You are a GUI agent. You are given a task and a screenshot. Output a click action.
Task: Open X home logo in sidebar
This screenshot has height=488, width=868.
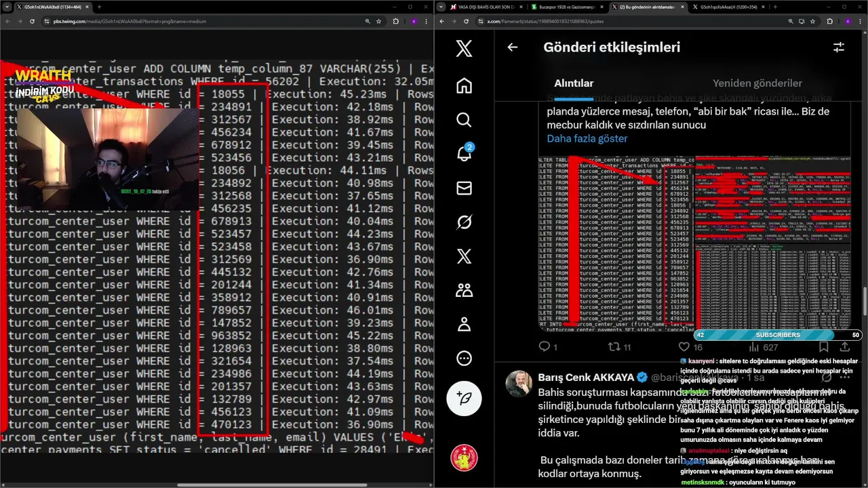pyautogui.click(x=464, y=49)
